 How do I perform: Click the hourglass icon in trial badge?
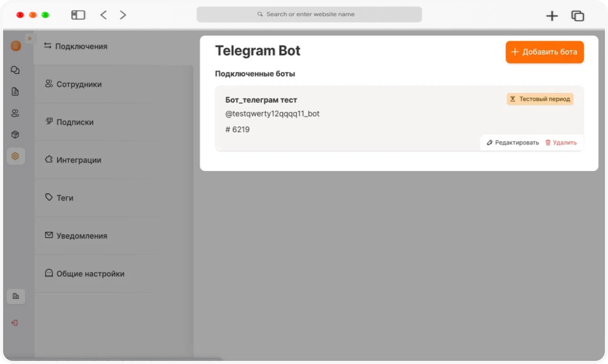[x=513, y=99]
